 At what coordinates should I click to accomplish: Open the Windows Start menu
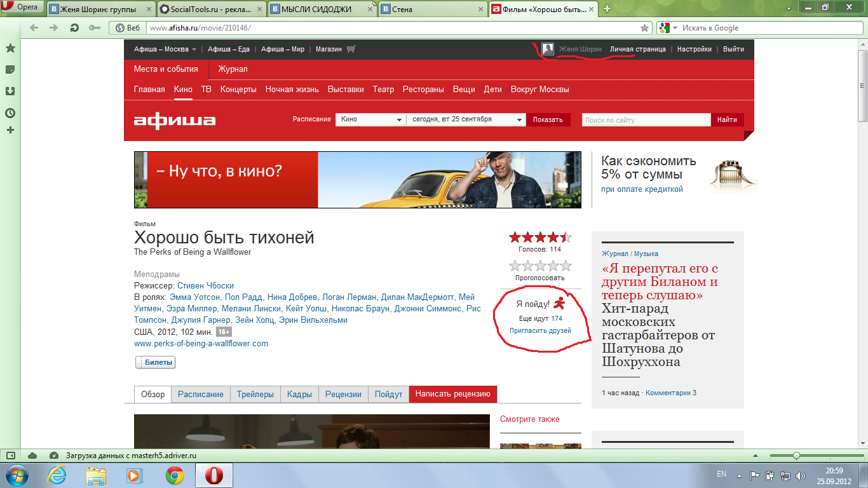coord(16,475)
